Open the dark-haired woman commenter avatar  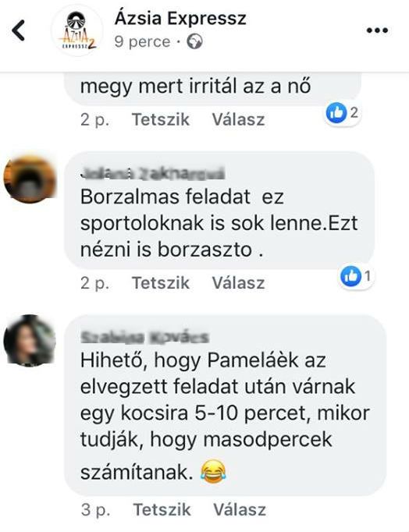30,340
